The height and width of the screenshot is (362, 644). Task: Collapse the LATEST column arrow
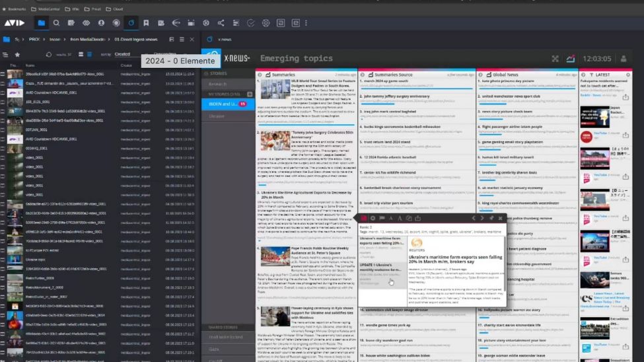[x=583, y=75]
